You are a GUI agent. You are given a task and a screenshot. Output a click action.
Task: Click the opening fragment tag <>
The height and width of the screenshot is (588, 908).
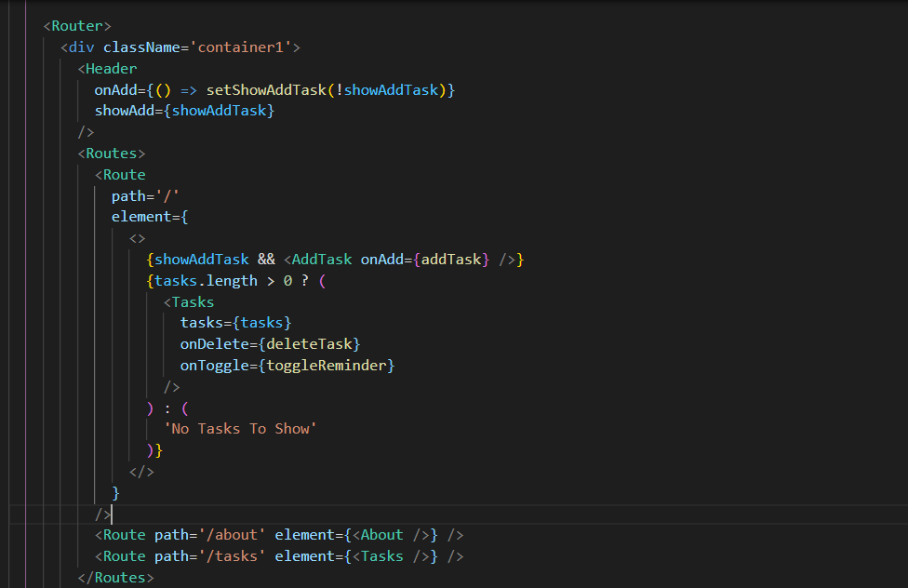tap(138, 239)
